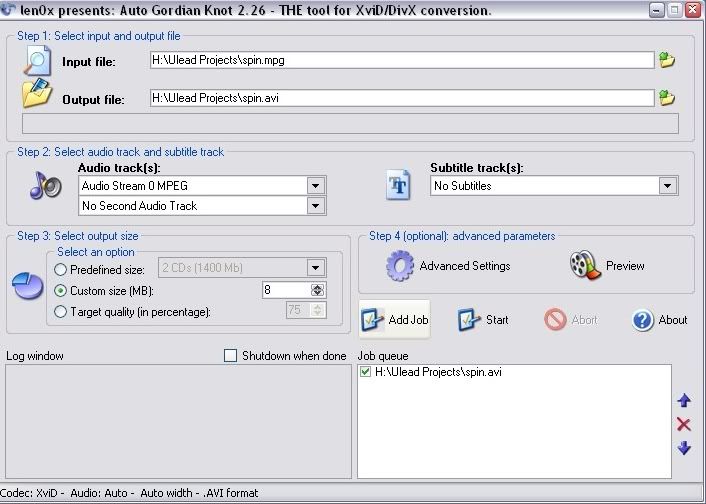
Task: Click the About question mark icon
Action: (x=642, y=320)
